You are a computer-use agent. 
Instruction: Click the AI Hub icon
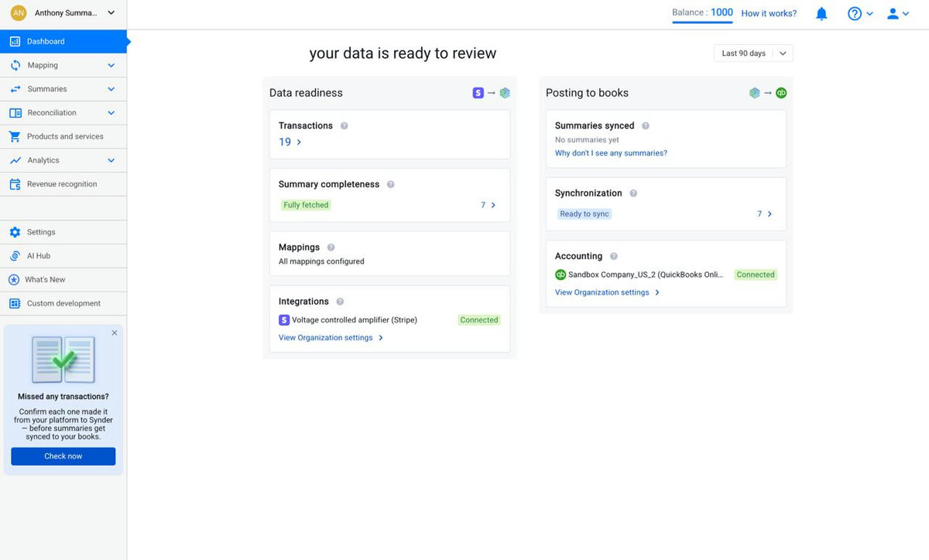15,256
